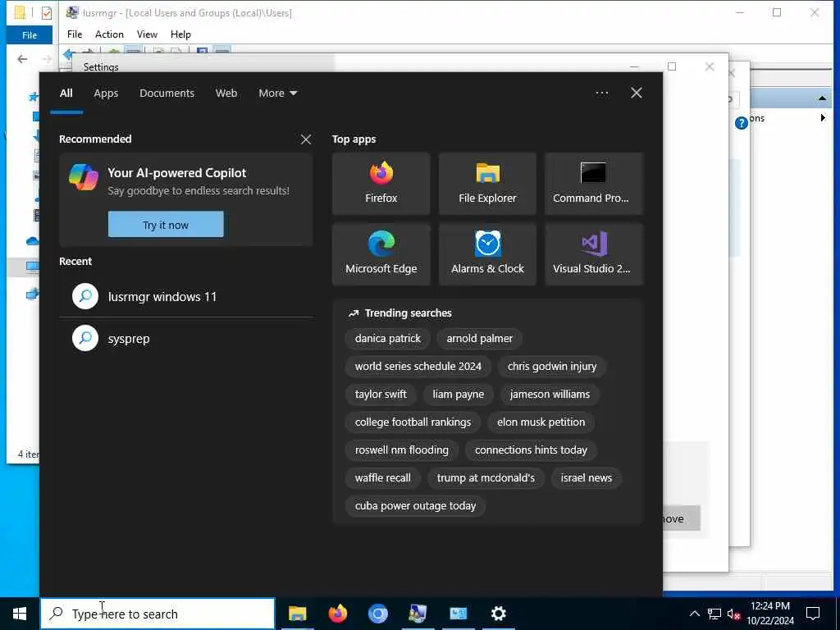Viewport: 840px width, 630px height.
Task: Open Firefox from Top apps
Action: (381, 184)
